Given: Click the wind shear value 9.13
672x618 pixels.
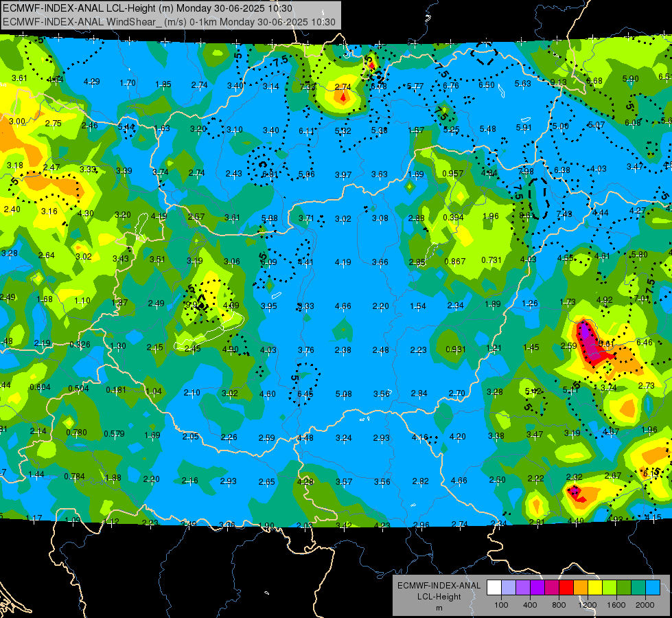Looking at the screenshot, I should point(559,82).
